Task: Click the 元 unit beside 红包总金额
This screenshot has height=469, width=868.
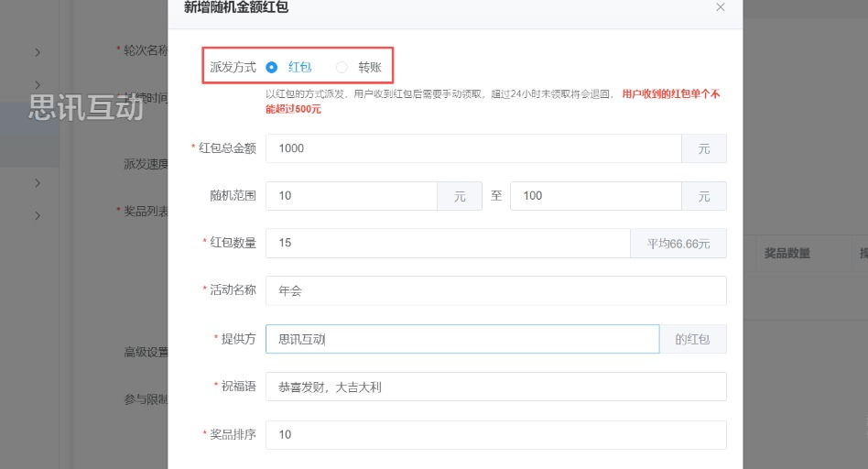Action: tap(703, 149)
